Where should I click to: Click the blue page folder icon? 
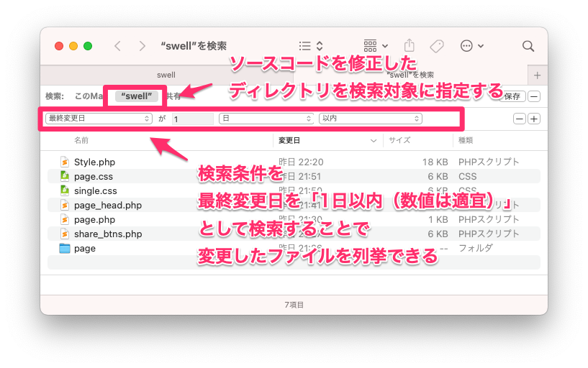(x=65, y=248)
